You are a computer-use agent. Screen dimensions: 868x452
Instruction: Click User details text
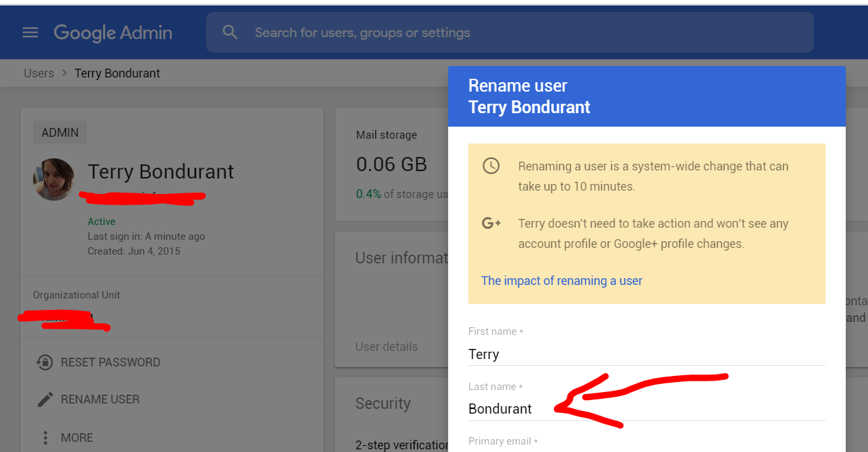point(386,347)
